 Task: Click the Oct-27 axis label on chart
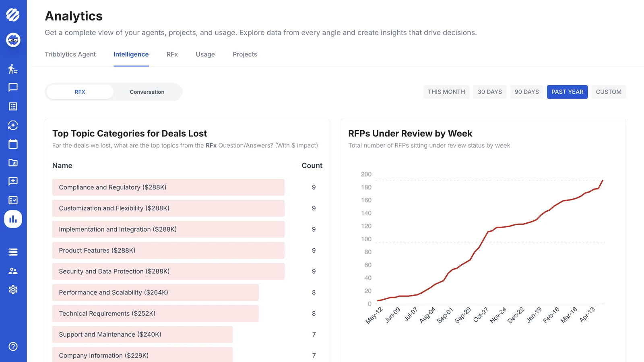tap(481, 315)
